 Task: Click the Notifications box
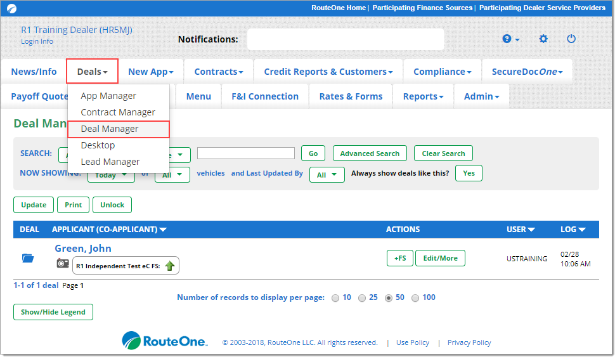coord(346,39)
